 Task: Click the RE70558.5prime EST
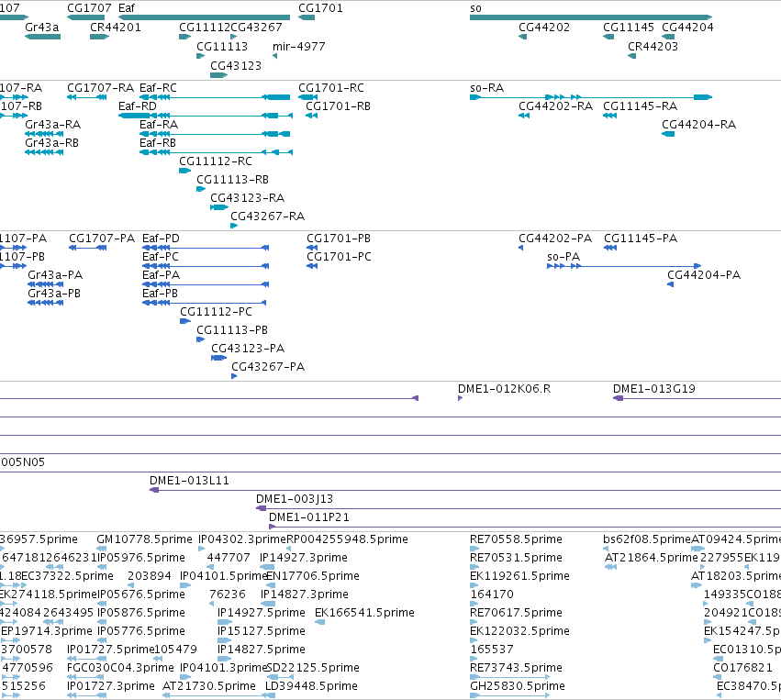coord(474,549)
